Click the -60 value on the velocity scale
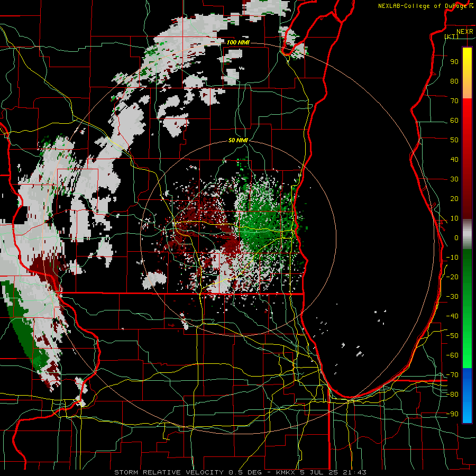Viewport: 476px width, 476px height. (452, 355)
